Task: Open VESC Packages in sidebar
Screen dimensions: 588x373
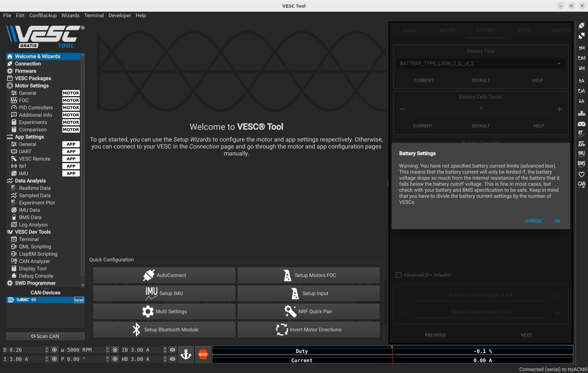Action: click(43, 78)
